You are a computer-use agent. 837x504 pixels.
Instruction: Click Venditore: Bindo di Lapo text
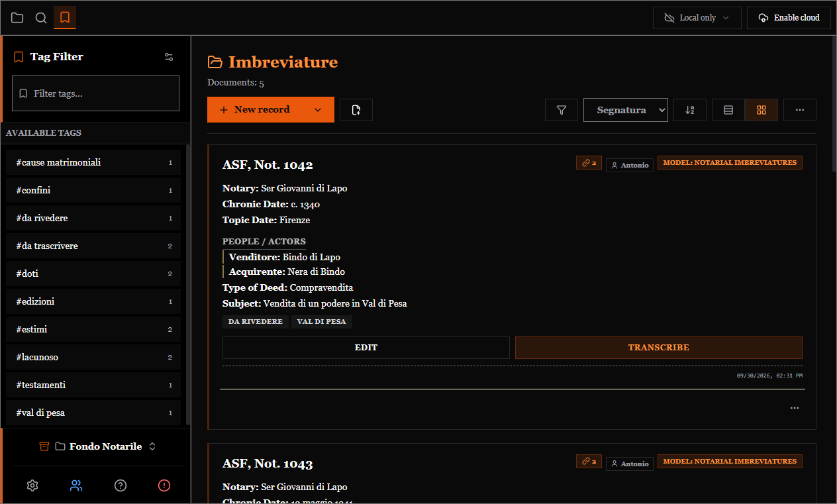pyautogui.click(x=285, y=257)
